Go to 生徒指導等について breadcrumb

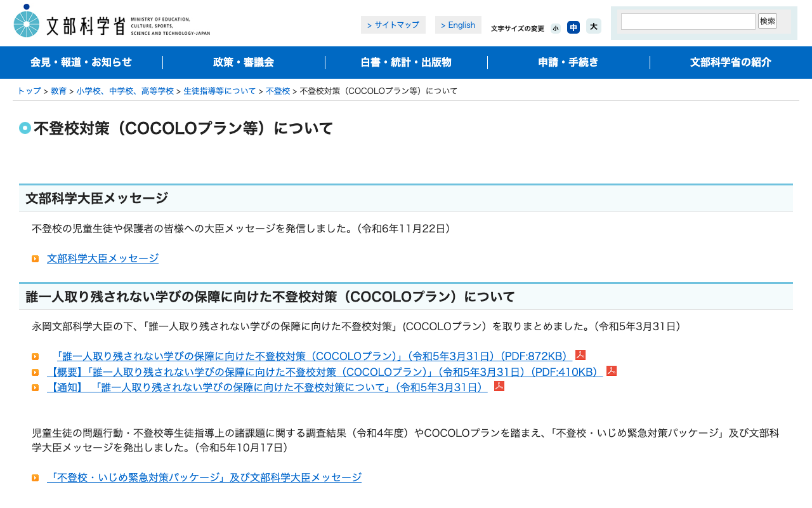(x=219, y=91)
